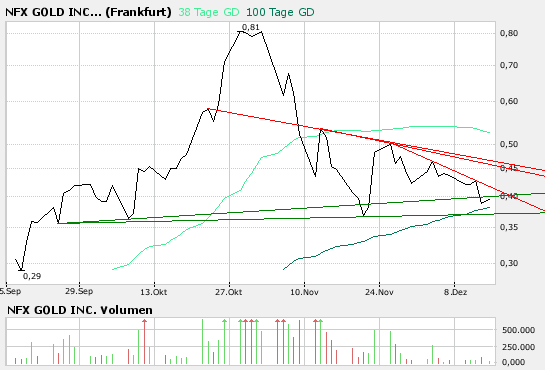Click the price axis label '0,60'
Image resolution: width=545 pixels, height=384 pixels.
click(x=509, y=101)
